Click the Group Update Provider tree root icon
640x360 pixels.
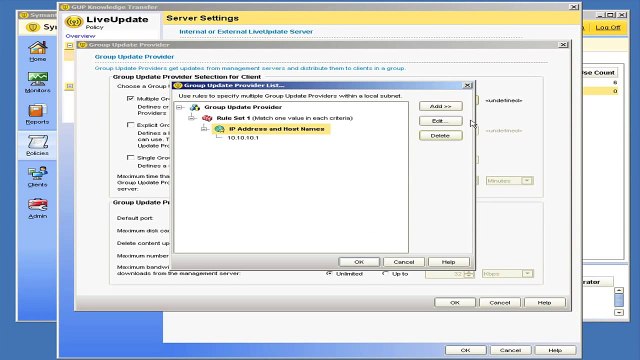pos(195,107)
